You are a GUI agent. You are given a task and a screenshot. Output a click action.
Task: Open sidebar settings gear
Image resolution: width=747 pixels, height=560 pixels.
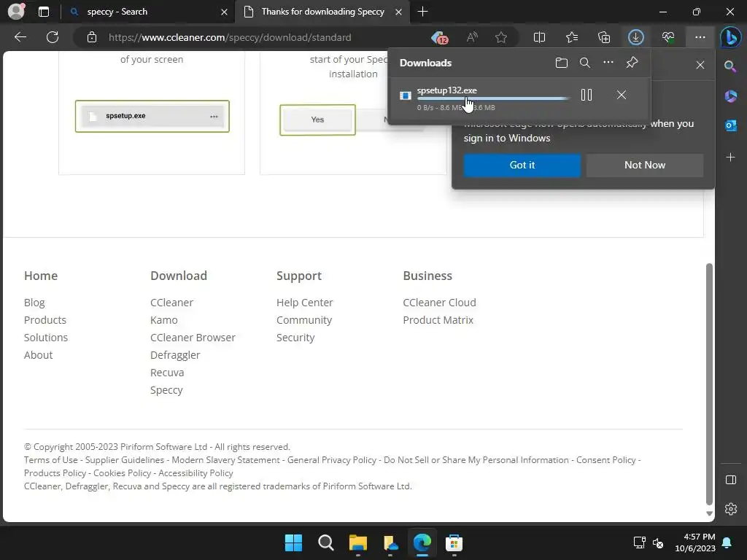pyautogui.click(x=730, y=509)
